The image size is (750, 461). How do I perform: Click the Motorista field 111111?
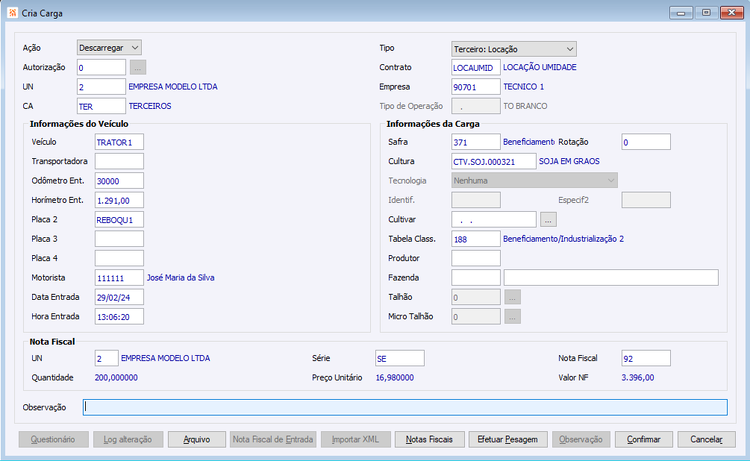click(x=119, y=277)
